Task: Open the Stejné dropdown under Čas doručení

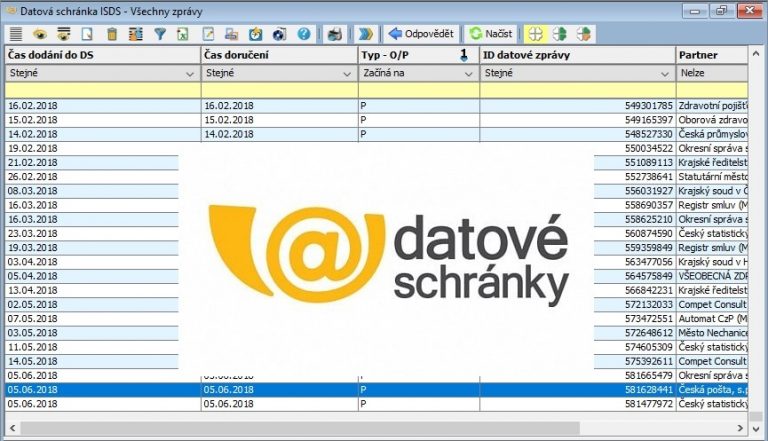Action: pos(347,74)
